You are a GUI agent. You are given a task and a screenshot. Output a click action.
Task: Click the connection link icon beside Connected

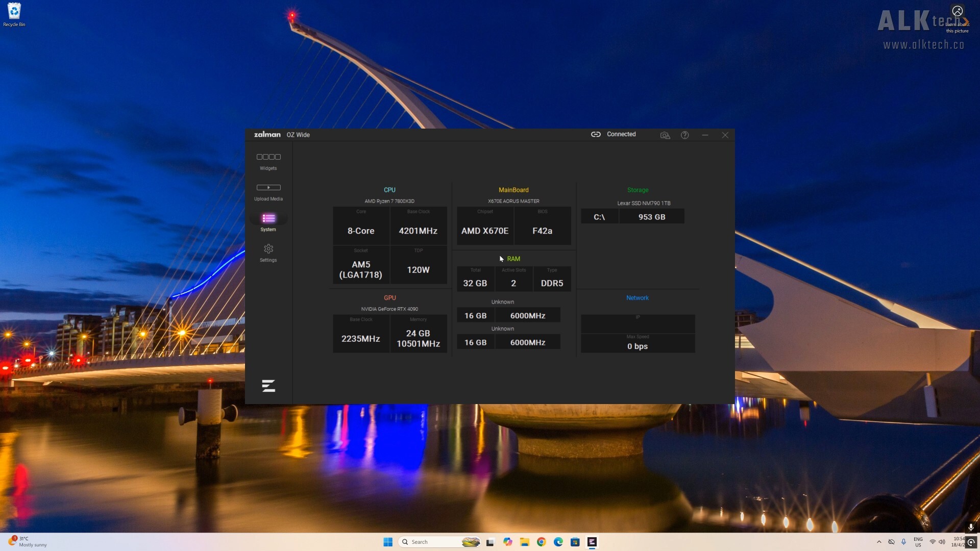pos(596,134)
